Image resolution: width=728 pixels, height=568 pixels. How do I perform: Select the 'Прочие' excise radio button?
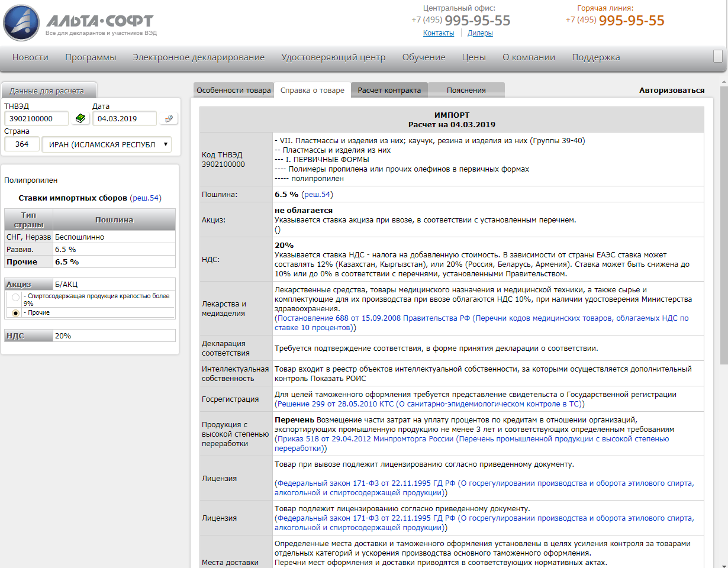point(15,312)
